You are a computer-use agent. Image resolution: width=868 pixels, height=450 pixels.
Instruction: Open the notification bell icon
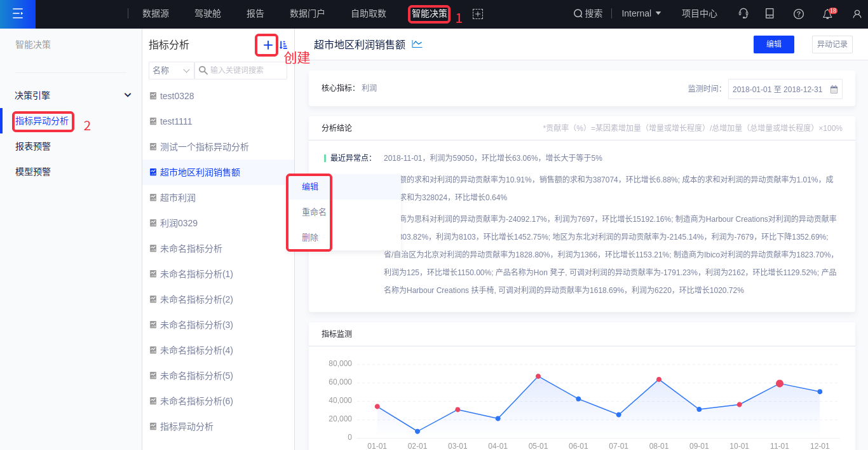coord(827,14)
